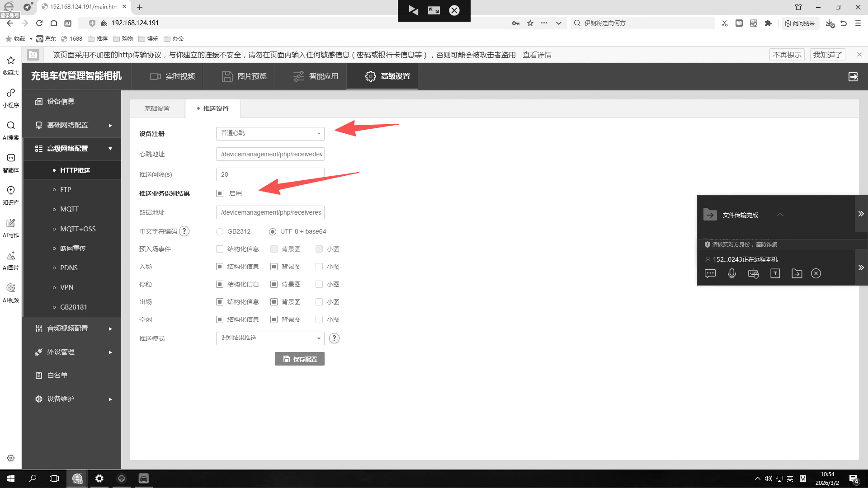Close the floating overlay with the X icon
The height and width of the screenshot is (488, 868).
pos(454,10)
